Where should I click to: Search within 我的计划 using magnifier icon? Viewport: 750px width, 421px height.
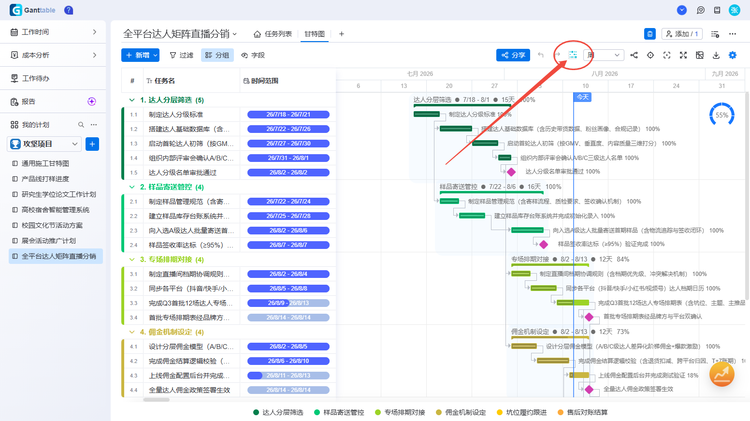81,125
